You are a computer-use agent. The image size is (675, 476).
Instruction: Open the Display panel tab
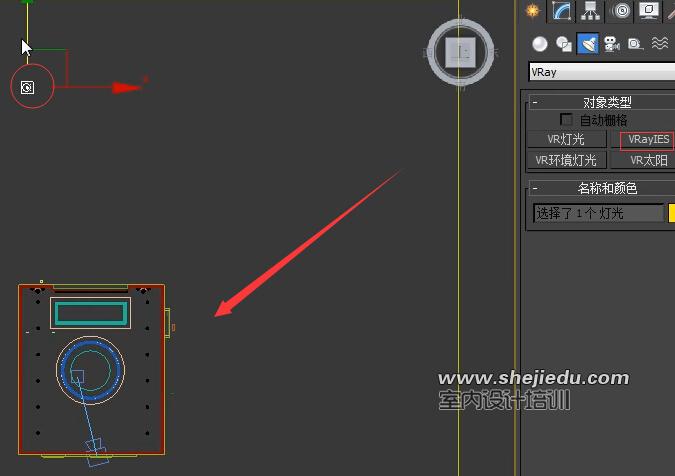tap(649, 11)
